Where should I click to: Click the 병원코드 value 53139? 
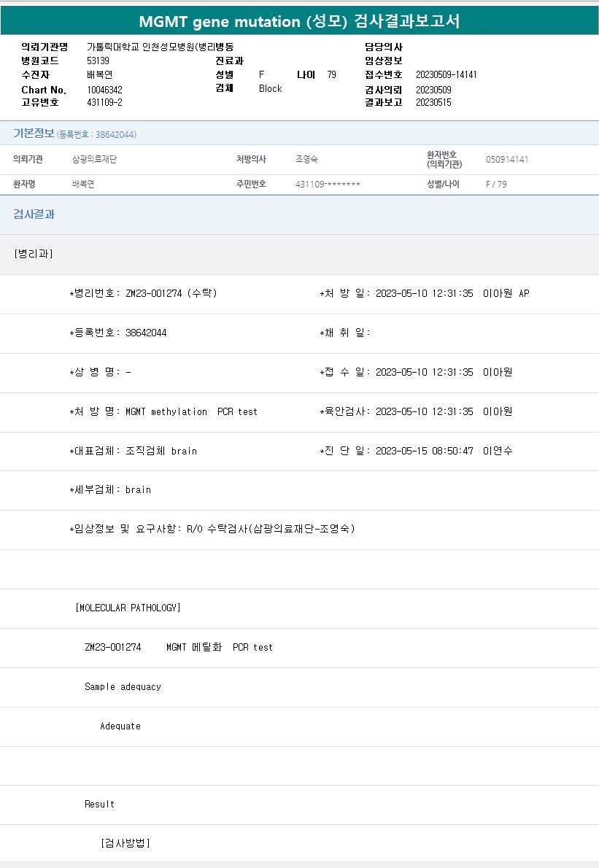[98, 61]
